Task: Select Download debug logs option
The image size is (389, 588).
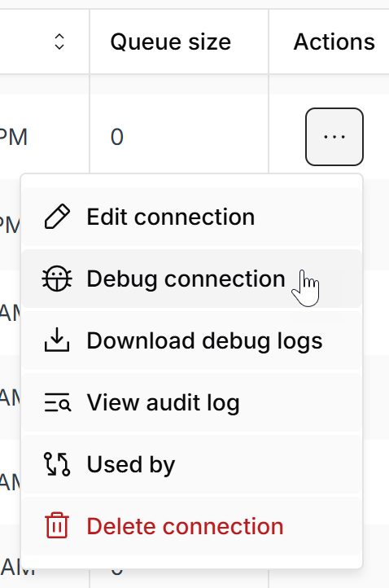Action: pyautogui.click(x=192, y=341)
